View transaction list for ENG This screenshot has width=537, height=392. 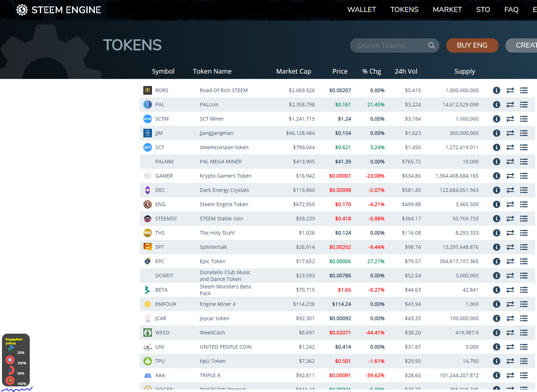pyautogui.click(x=524, y=204)
